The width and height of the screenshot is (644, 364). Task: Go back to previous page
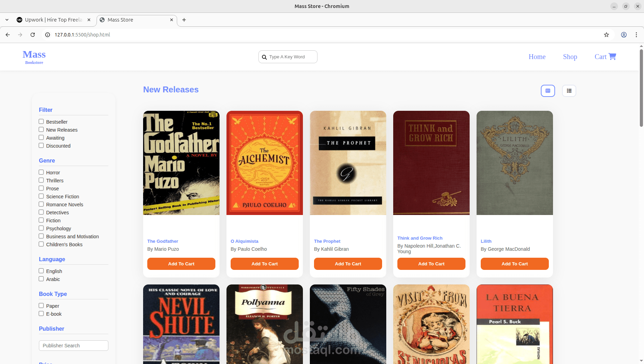(8, 35)
